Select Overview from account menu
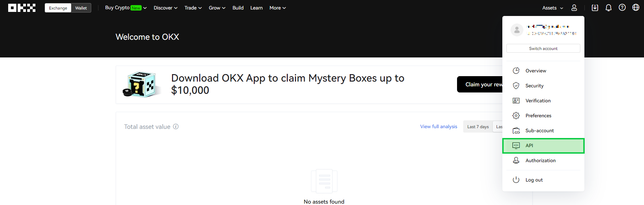This screenshot has height=205, width=644. coord(543,71)
